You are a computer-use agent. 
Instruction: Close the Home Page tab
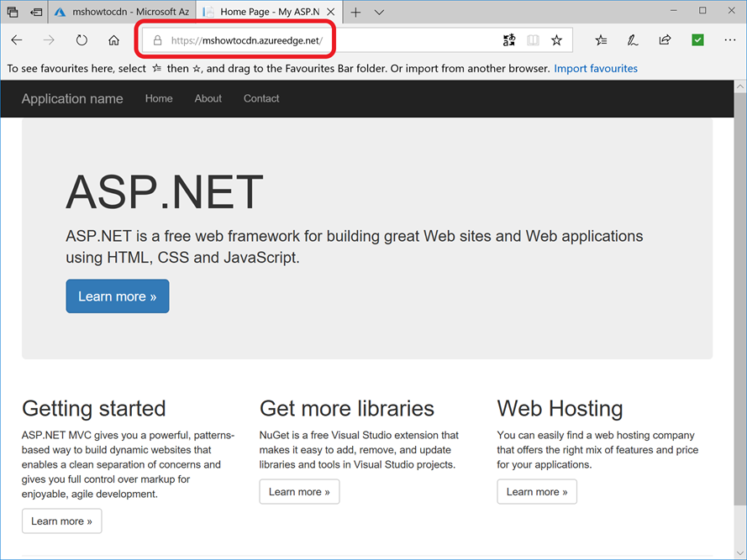[x=331, y=12]
